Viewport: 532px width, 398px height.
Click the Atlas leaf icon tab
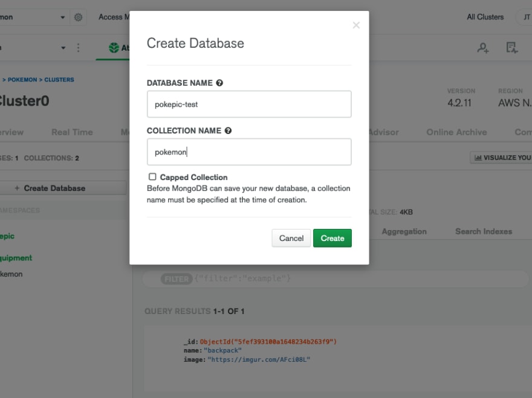[x=114, y=48]
